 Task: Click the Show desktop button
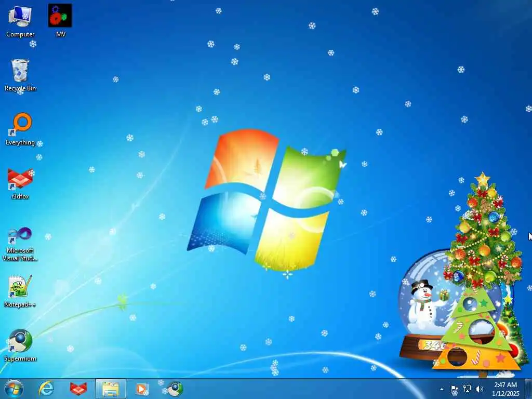(528, 389)
